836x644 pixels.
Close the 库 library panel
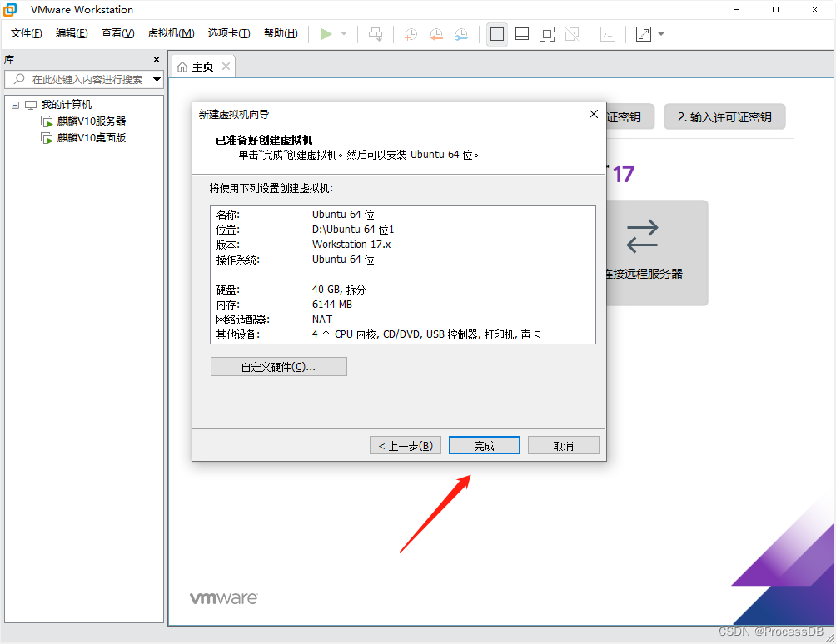pyautogui.click(x=157, y=60)
